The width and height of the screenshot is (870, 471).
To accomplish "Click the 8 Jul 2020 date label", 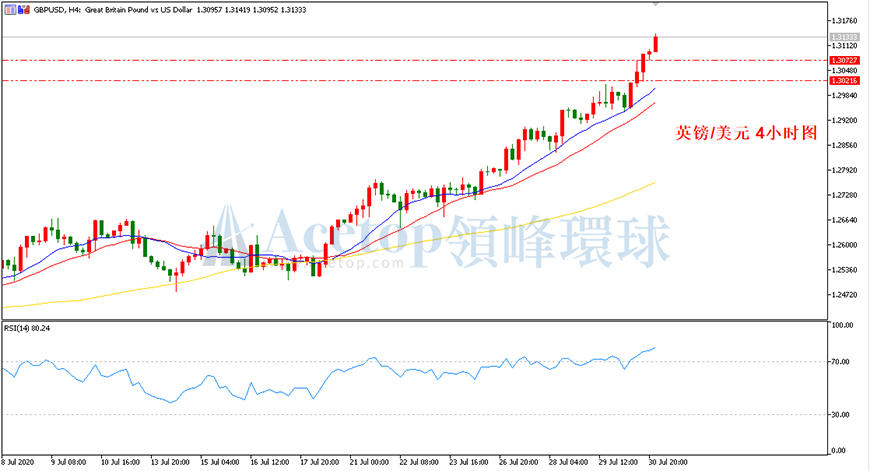I will [18, 462].
